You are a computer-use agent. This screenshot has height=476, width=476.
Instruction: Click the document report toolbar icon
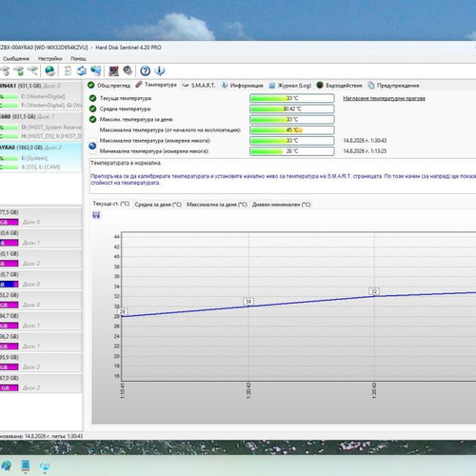pos(68,70)
